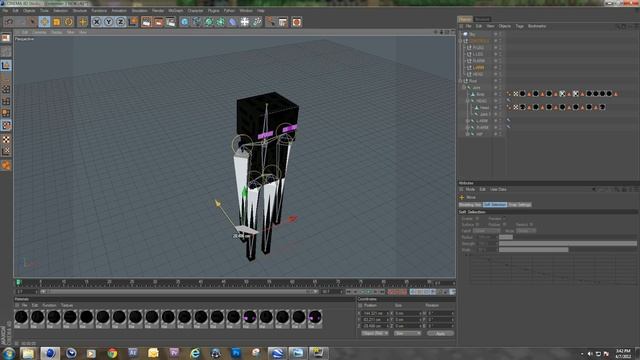This screenshot has width=640, height=360.
Task: Toggle the Enable checkbox in Soft Selection
Action: (x=477, y=219)
